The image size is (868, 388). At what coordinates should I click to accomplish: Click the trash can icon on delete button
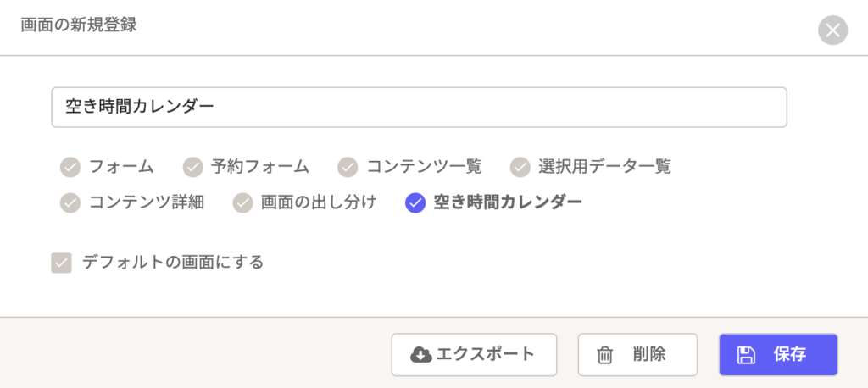pyautogui.click(x=605, y=355)
